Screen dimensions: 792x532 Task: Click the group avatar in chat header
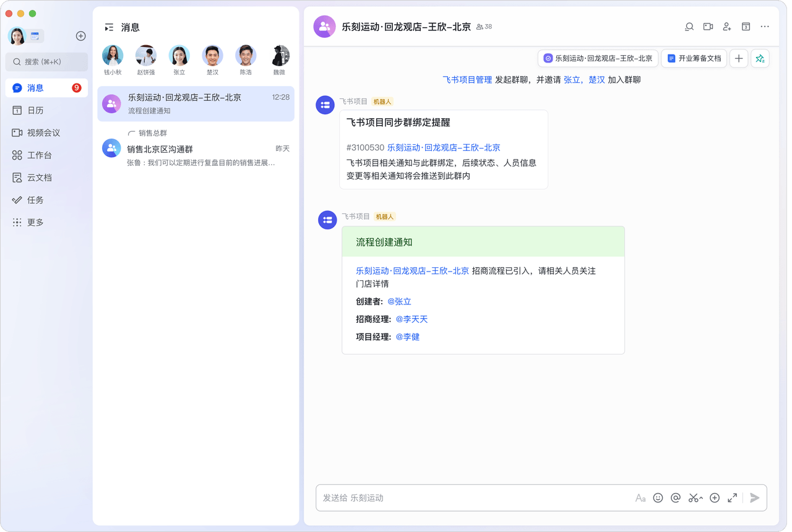tap(324, 27)
